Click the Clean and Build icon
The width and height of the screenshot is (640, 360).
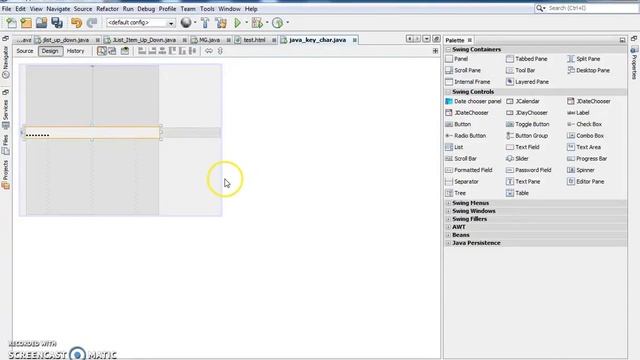(x=221, y=23)
